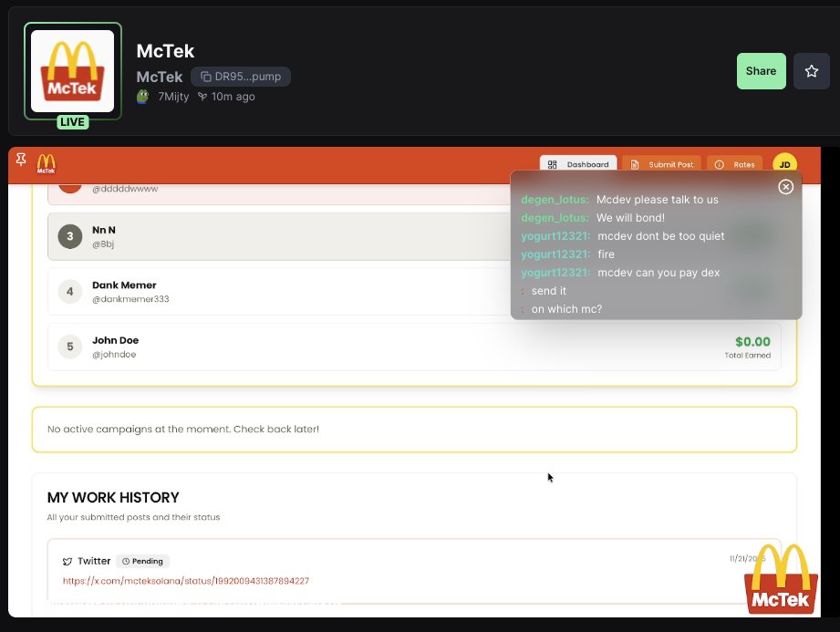Toggle the LIVE badge on the stream thumbnail
The height and width of the screenshot is (632, 840).
(72, 121)
